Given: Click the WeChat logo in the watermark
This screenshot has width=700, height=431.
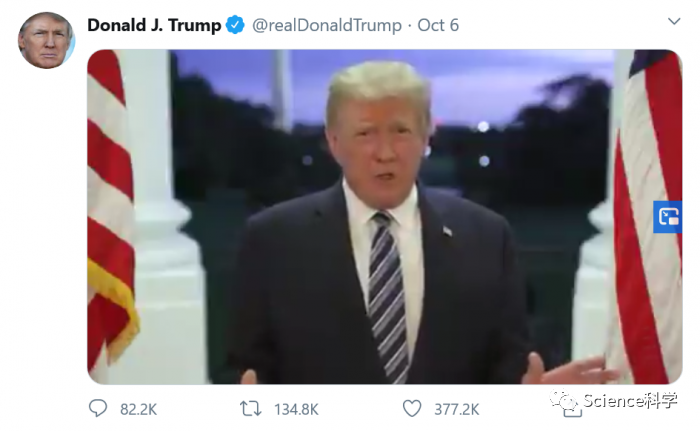Looking at the screenshot, I should pos(563,400).
